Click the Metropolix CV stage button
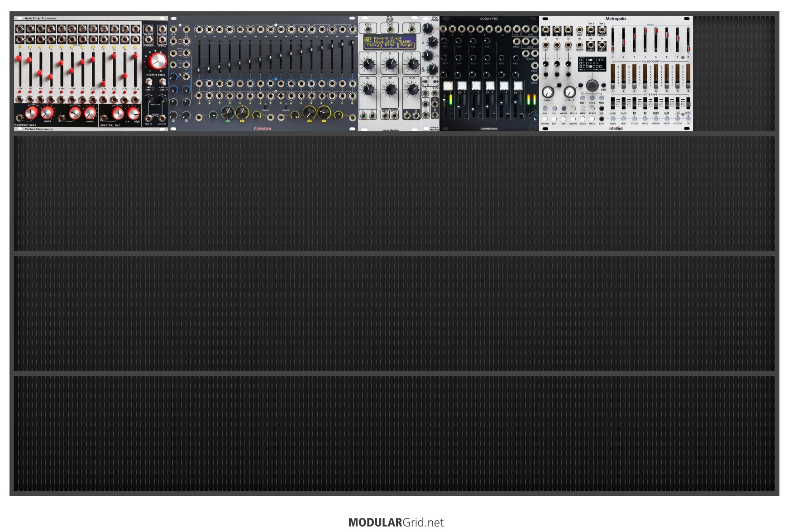 click(x=688, y=119)
